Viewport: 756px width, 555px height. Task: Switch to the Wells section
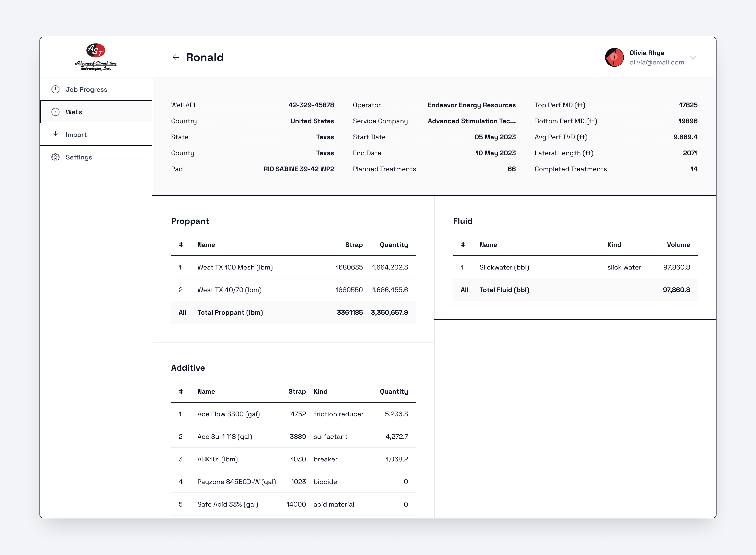(x=74, y=112)
